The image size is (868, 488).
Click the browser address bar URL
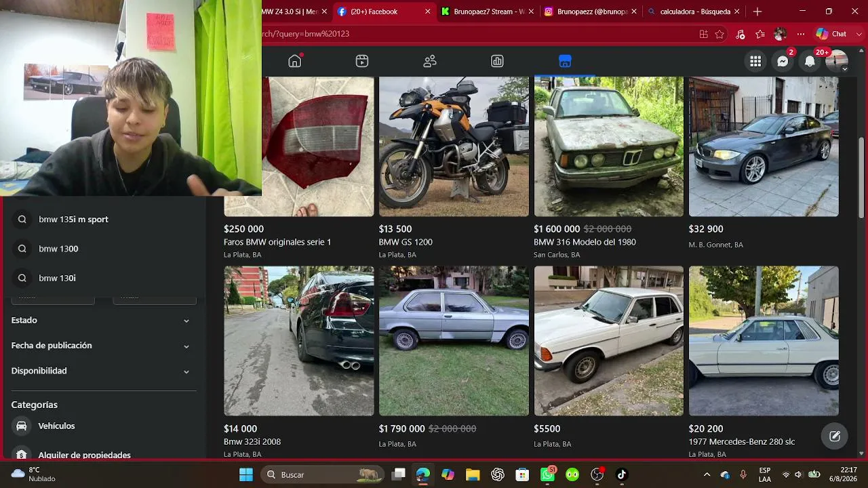pos(305,34)
